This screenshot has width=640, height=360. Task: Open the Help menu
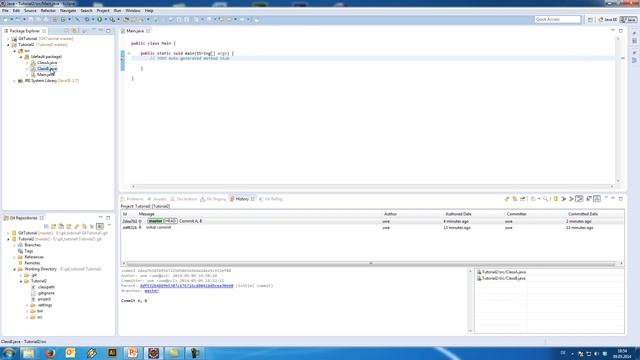[x=149, y=11]
